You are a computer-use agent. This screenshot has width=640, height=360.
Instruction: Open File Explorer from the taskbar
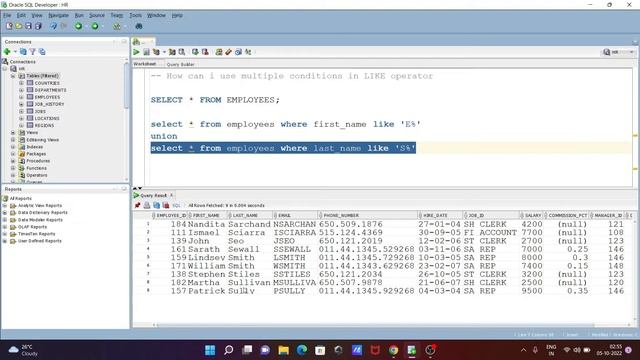pos(284,350)
